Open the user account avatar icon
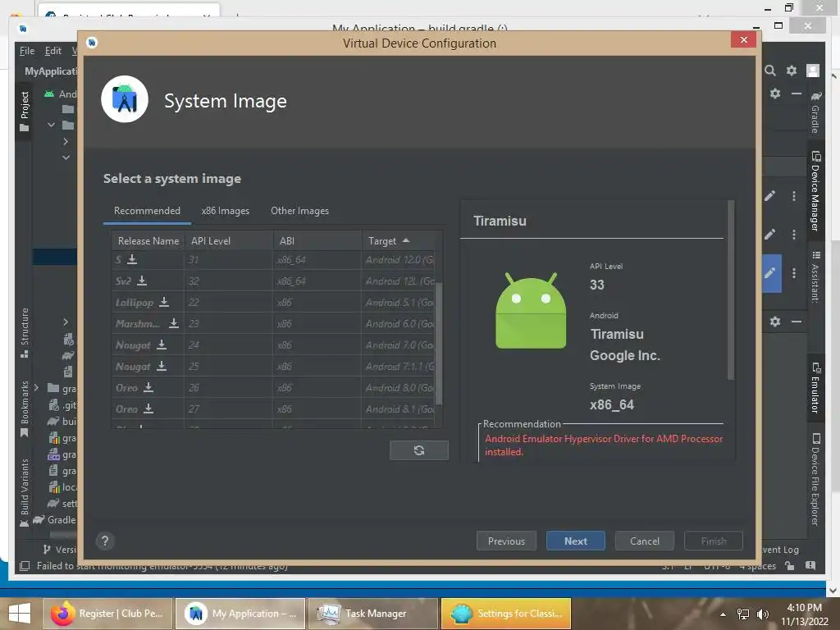The height and width of the screenshot is (630, 840). point(813,71)
